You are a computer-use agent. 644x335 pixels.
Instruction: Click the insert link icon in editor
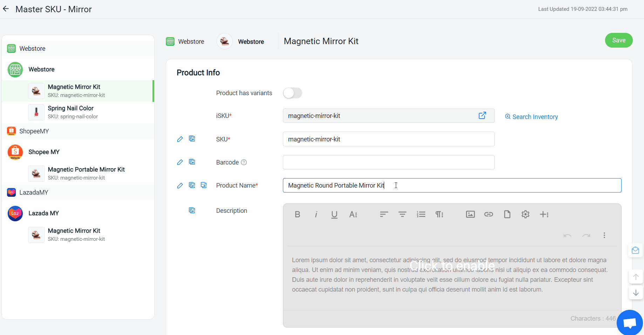tap(488, 214)
